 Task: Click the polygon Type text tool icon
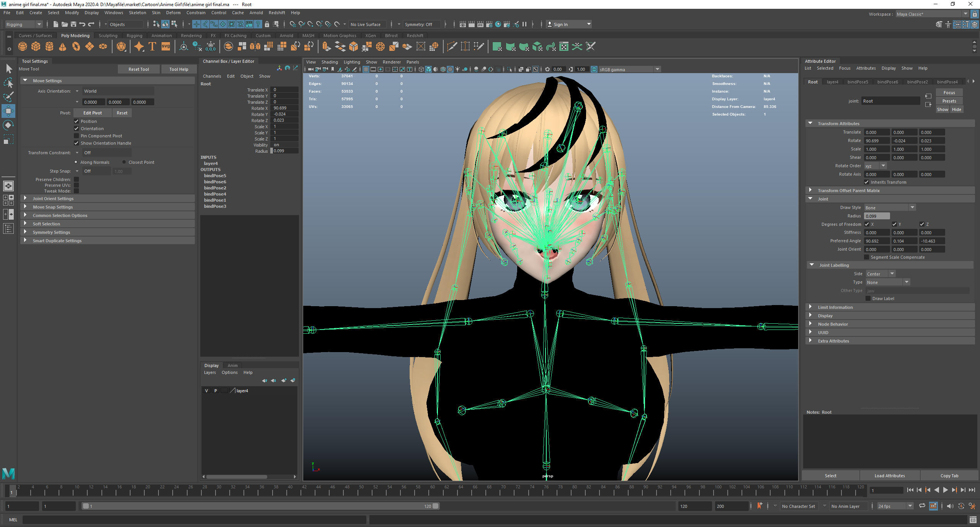[152, 47]
